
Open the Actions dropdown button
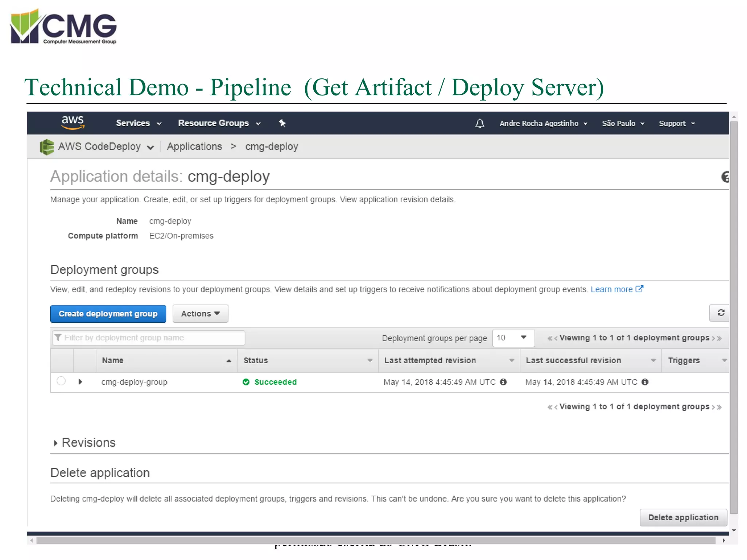click(200, 314)
